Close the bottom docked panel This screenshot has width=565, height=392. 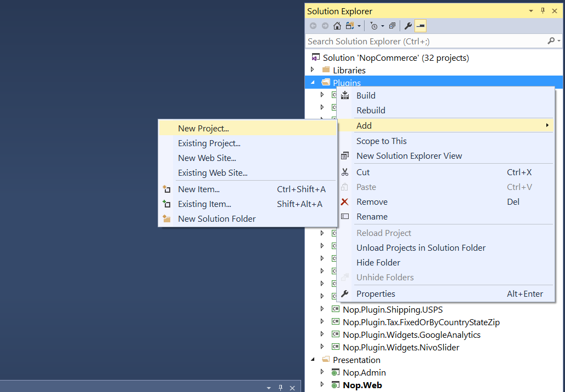click(x=292, y=388)
